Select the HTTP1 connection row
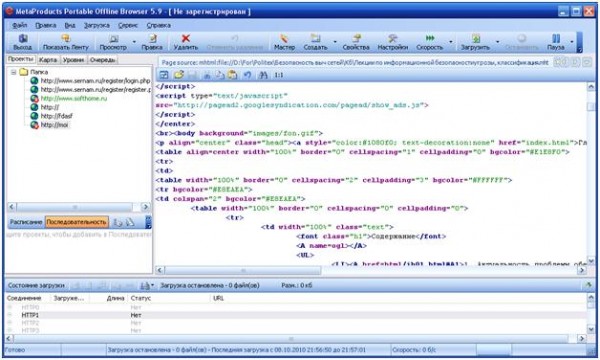Screen dimensions: 600x360 point(296,315)
